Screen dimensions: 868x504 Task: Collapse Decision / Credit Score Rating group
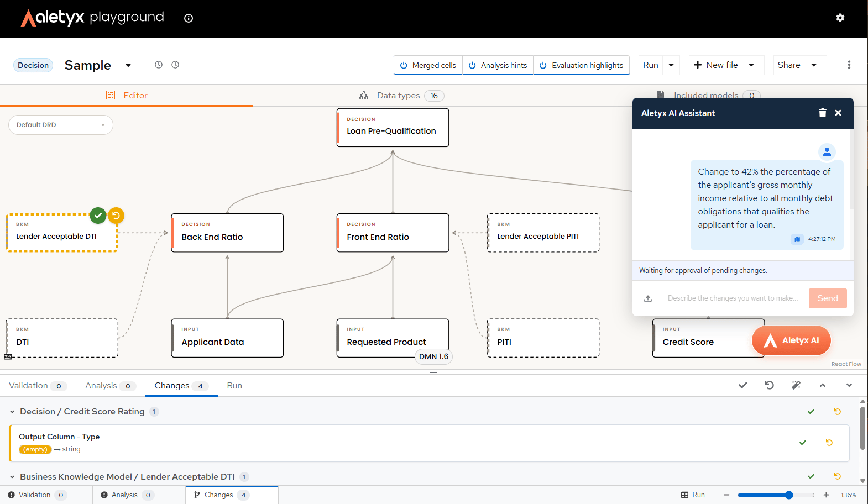click(12, 412)
